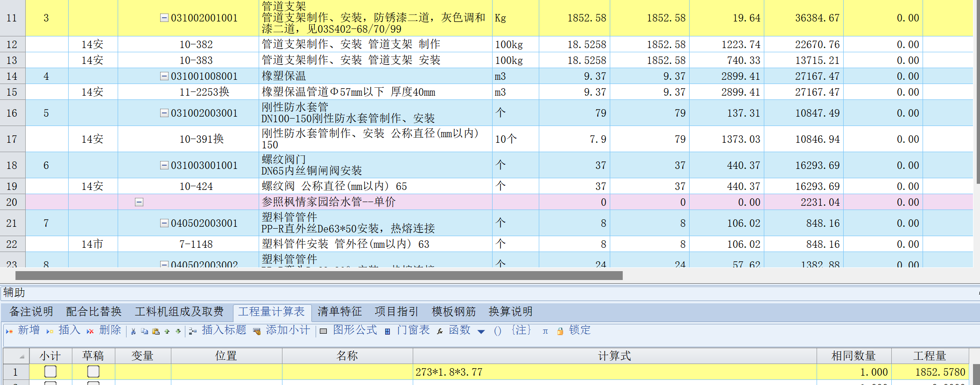Click the scissors cut icon
Screen dimensions: 980x385
(x=134, y=331)
